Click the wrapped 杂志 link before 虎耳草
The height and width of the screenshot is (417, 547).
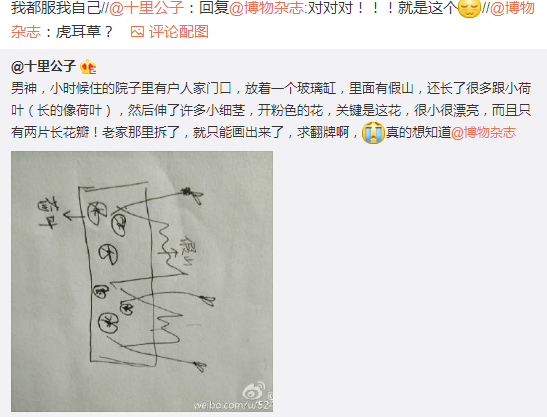pyautogui.click(x=26, y=32)
